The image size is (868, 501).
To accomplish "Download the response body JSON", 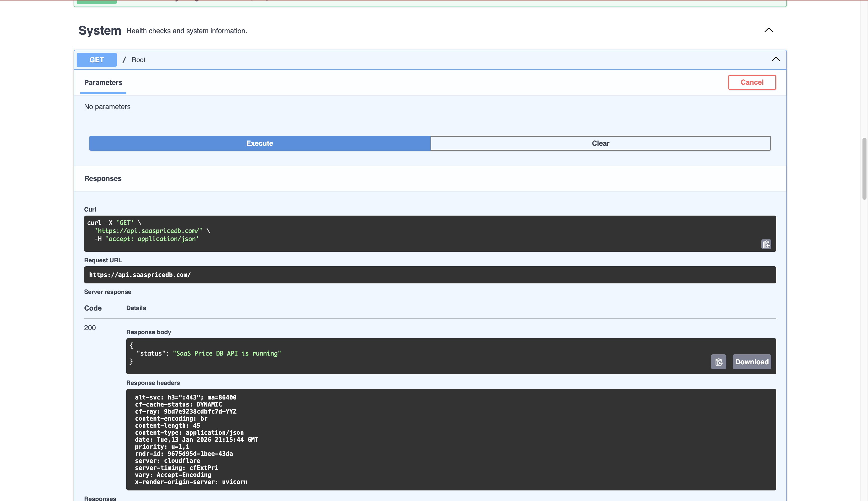I will [751, 362].
